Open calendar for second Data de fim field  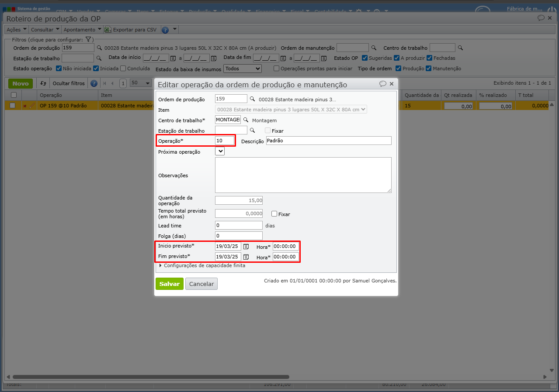pyautogui.click(x=324, y=58)
